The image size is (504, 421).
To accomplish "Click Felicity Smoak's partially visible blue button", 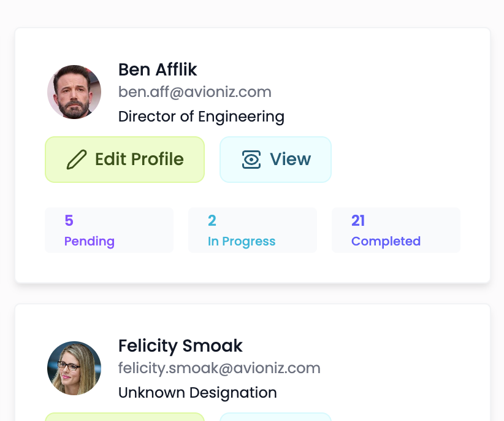I will (275, 417).
